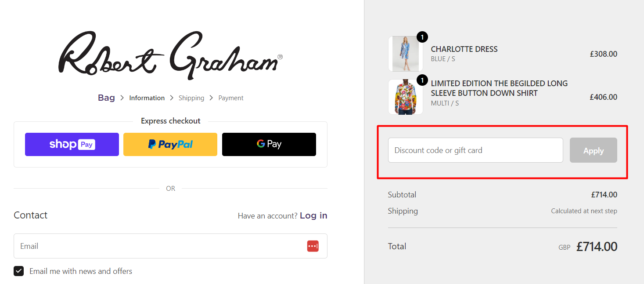Return to Bag via breadcrumb
644x284 pixels.
[106, 98]
